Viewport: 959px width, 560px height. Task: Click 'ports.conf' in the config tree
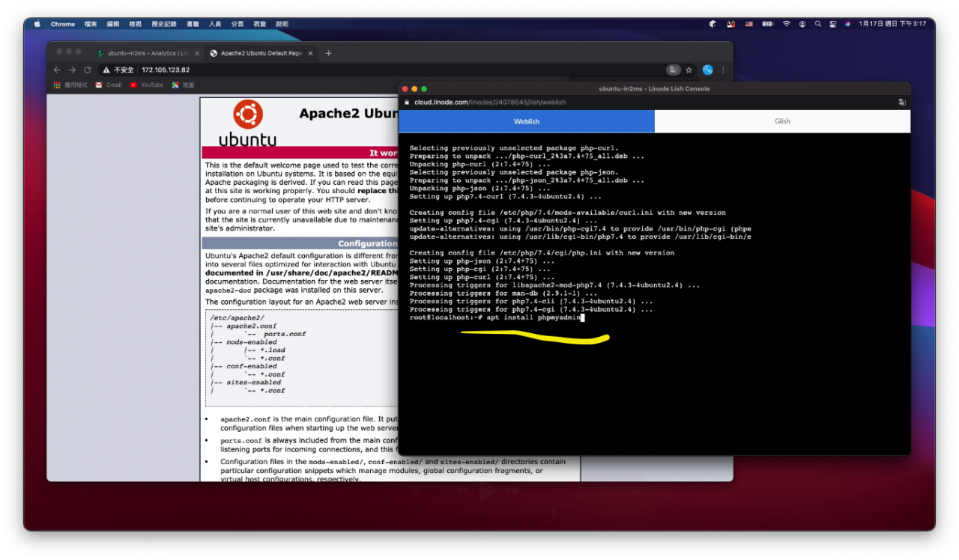pos(285,334)
